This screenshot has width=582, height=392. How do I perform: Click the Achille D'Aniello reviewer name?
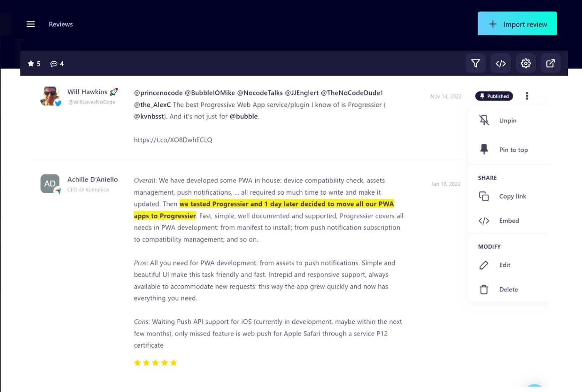93,179
